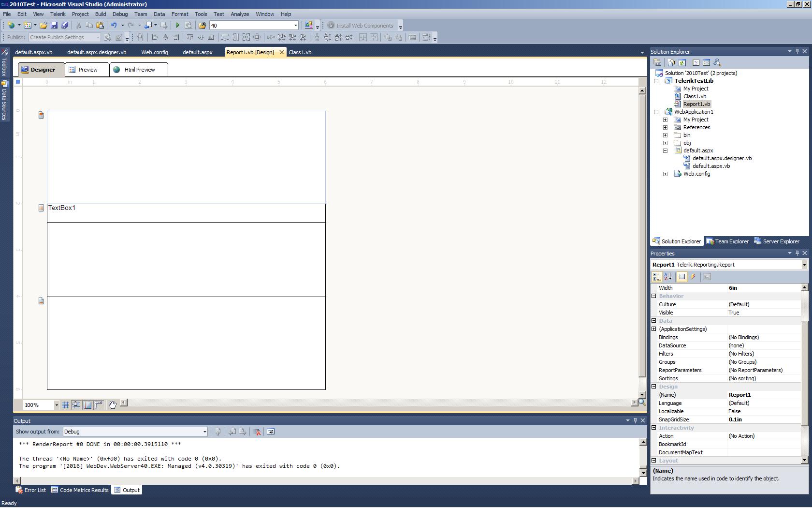Clear all text in the Output window
Screen dimensions: 812x508
pos(257,432)
